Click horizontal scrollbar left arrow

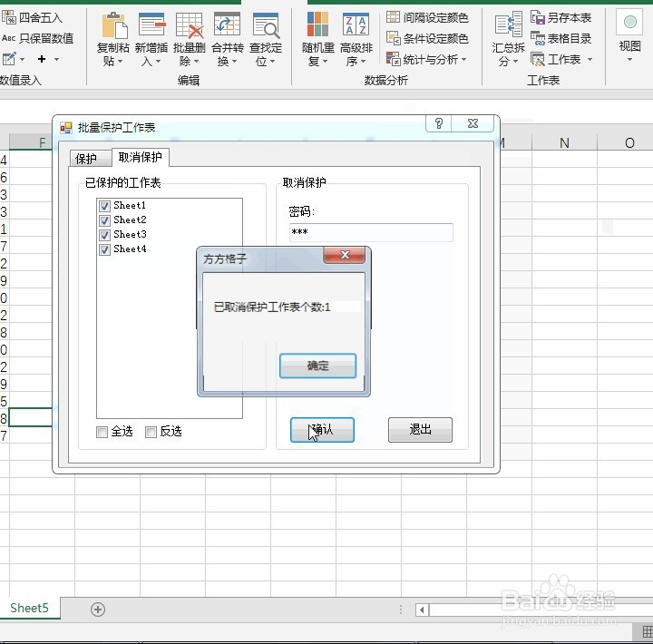tap(423, 610)
